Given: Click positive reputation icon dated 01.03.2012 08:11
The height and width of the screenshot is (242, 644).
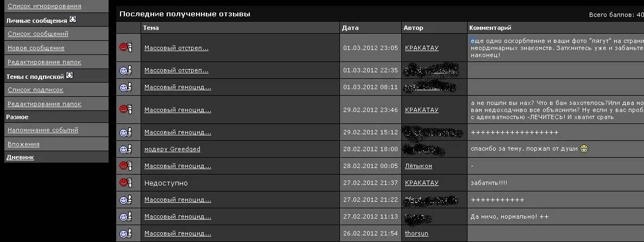Looking at the screenshot, I should 126,87.
